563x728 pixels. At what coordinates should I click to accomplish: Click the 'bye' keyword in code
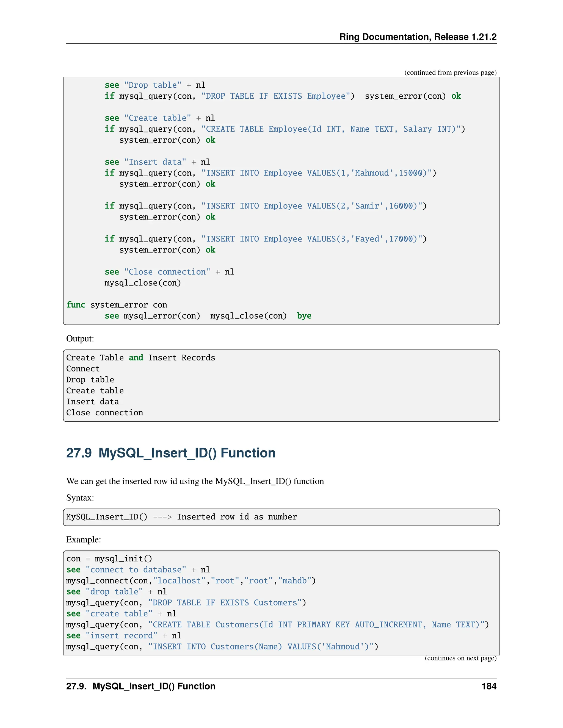(x=304, y=316)
